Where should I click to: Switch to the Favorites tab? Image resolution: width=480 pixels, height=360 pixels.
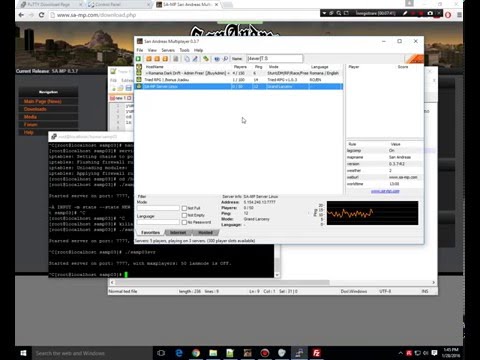[x=150, y=232]
